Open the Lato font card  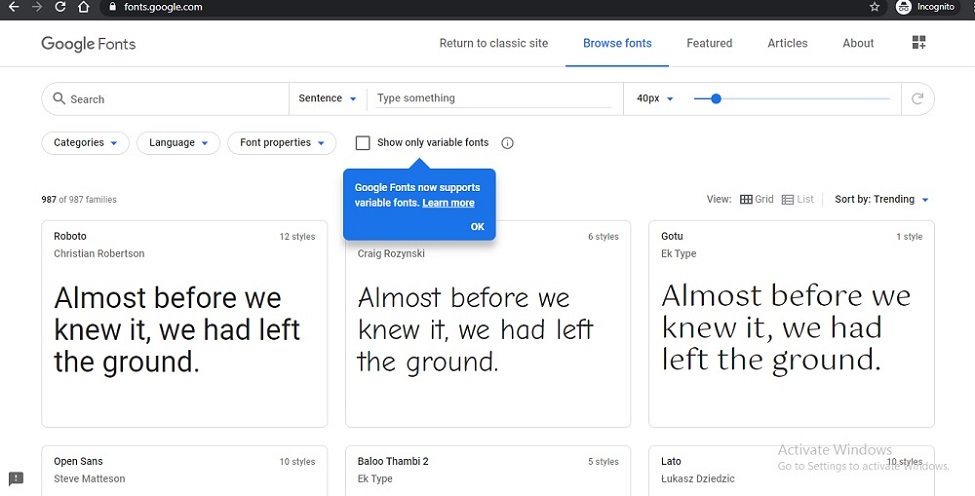coord(792,471)
